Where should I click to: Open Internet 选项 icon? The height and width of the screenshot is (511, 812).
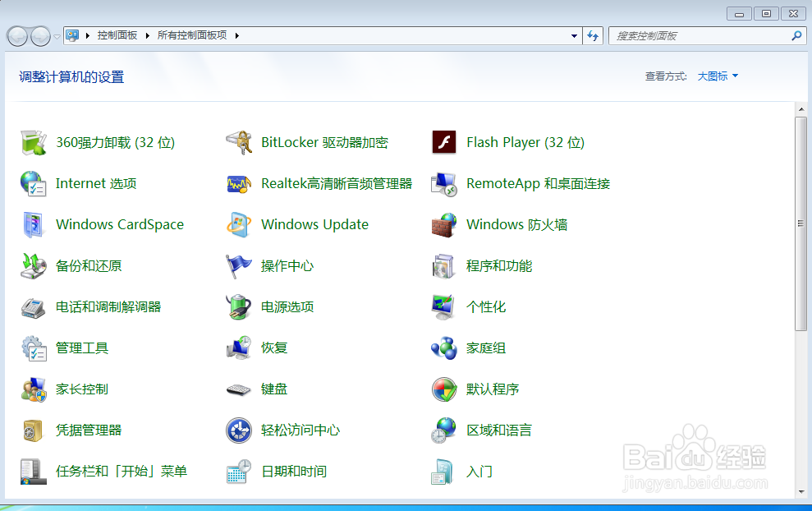coord(34,183)
